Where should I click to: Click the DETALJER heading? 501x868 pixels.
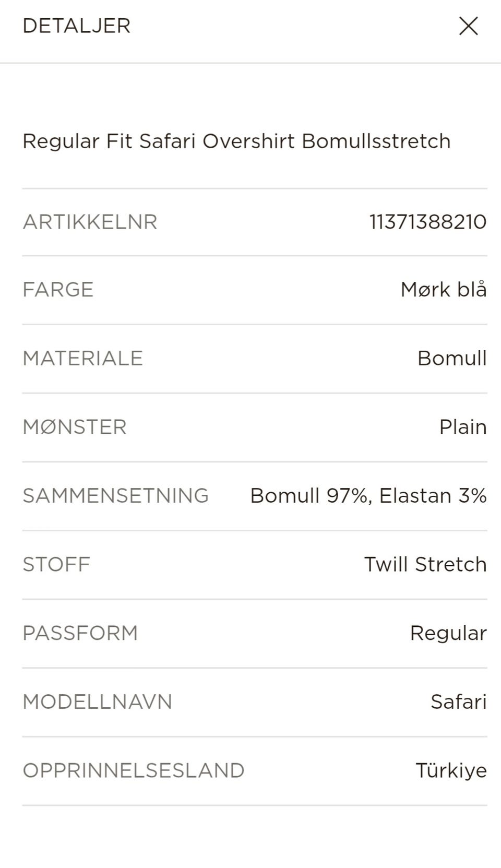(x=76, y=26)
